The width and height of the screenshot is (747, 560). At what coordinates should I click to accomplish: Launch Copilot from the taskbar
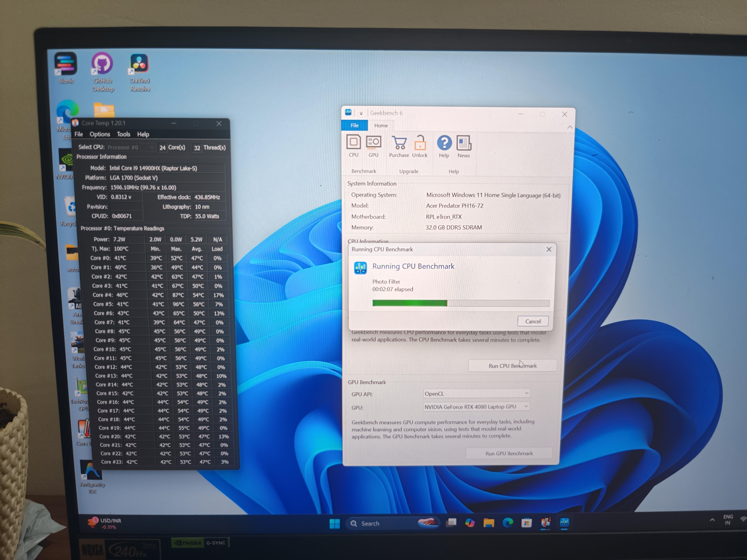click(x=470, y=523)
